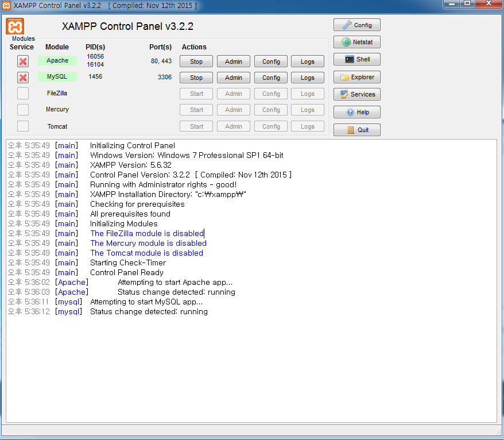Open the Tomcat Logs menu
This screenshot has height=440, width=504.
point(308,126)
